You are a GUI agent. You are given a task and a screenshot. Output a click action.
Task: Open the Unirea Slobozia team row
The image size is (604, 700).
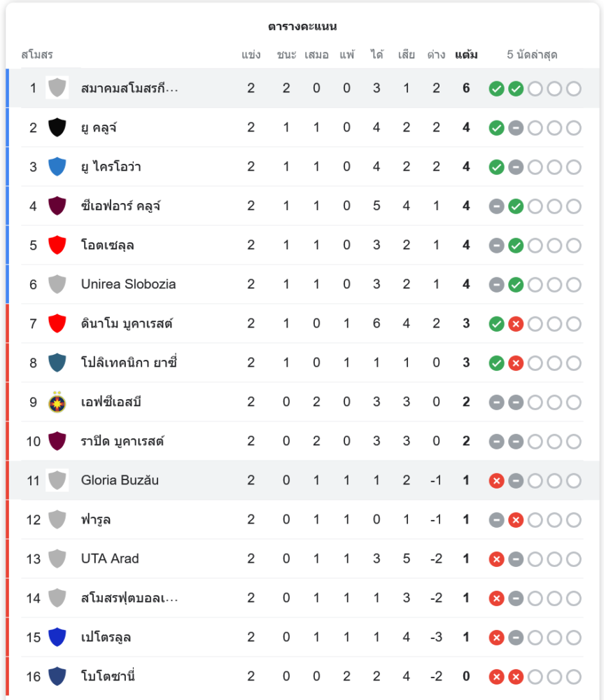coord(302,284)
